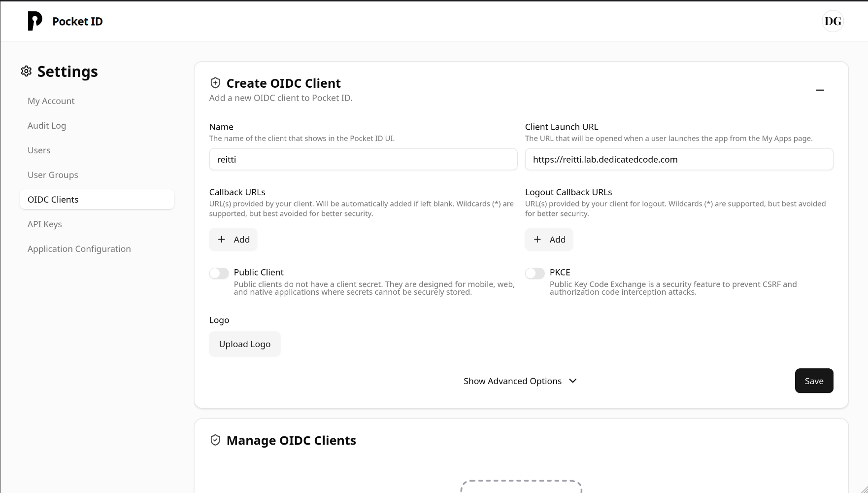Image resolution: width=868 pixels, height=493 pixels.
Task: Open the DG user avatar menu
Action: pyautogui.click(x=833, y=21)
